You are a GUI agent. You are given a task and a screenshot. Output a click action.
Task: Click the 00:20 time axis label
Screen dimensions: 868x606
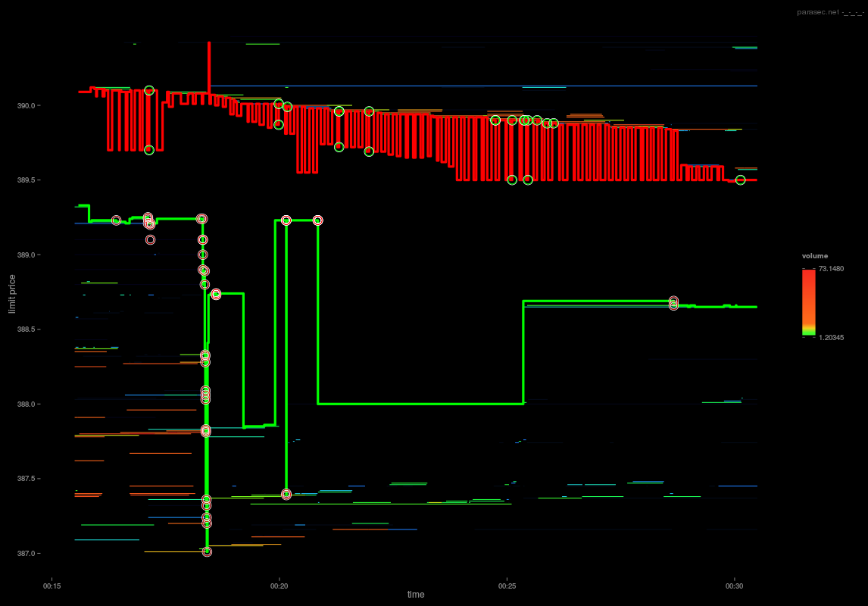(279, 585)
